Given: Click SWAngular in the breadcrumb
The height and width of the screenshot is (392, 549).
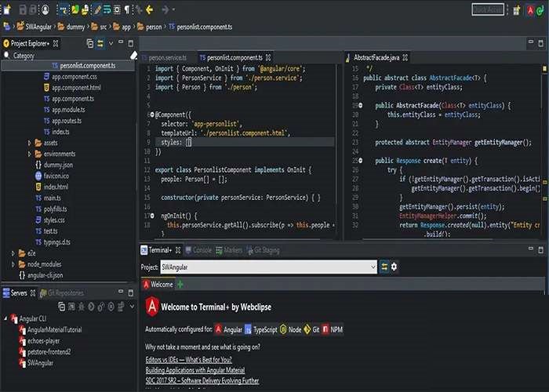Looking at the screenshot, I should [x=38, y=27].
